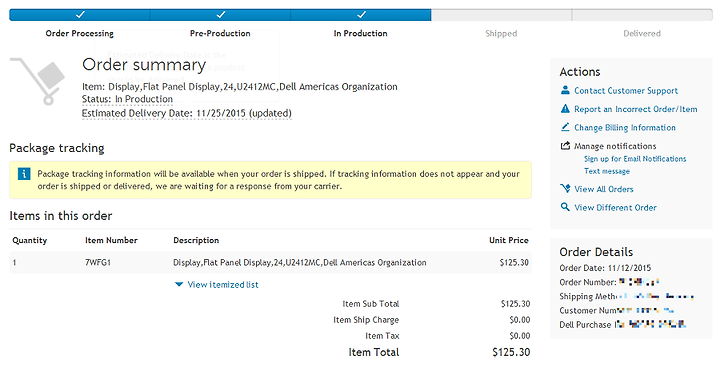Open Sign up for Email Notifications

635,158
